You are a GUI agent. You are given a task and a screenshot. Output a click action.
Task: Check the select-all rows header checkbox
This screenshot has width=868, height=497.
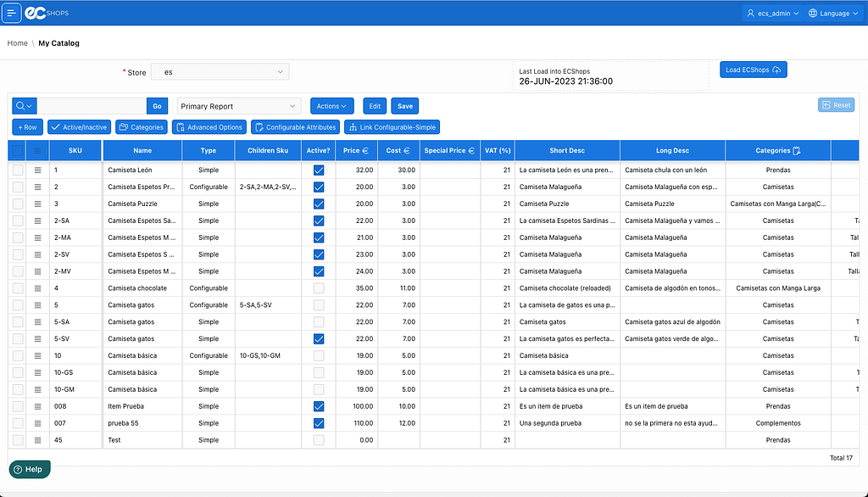(x=18, y=151)
